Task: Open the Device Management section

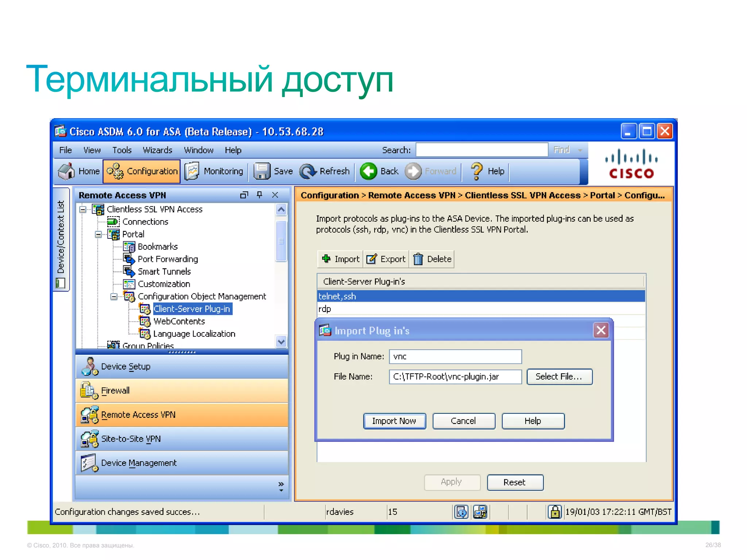Action: (x=182, y=463)
